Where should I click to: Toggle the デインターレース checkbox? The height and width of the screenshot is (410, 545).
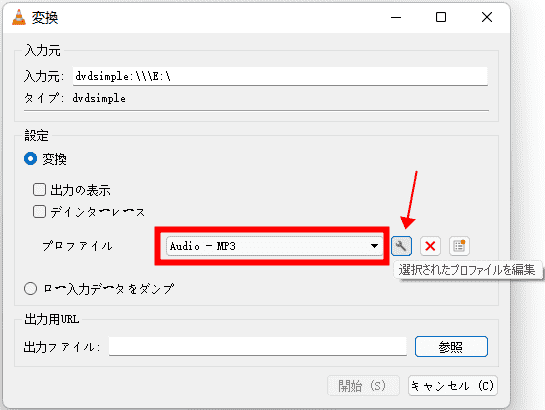[x=39, y=211]
